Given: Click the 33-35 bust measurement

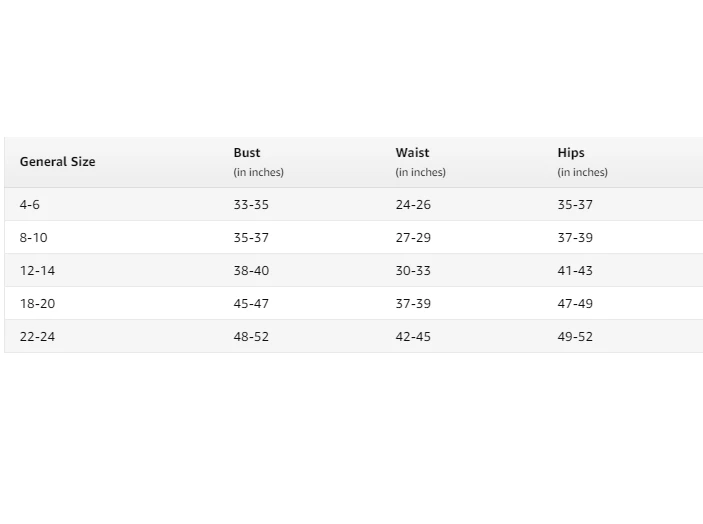Looking at the screenshot, I should click(x=251, y=204).
